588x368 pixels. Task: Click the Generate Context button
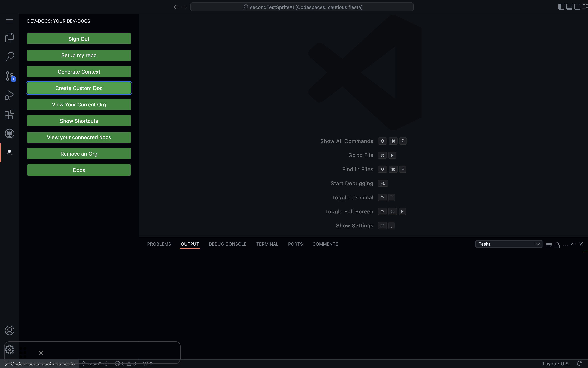click(79, 71)
